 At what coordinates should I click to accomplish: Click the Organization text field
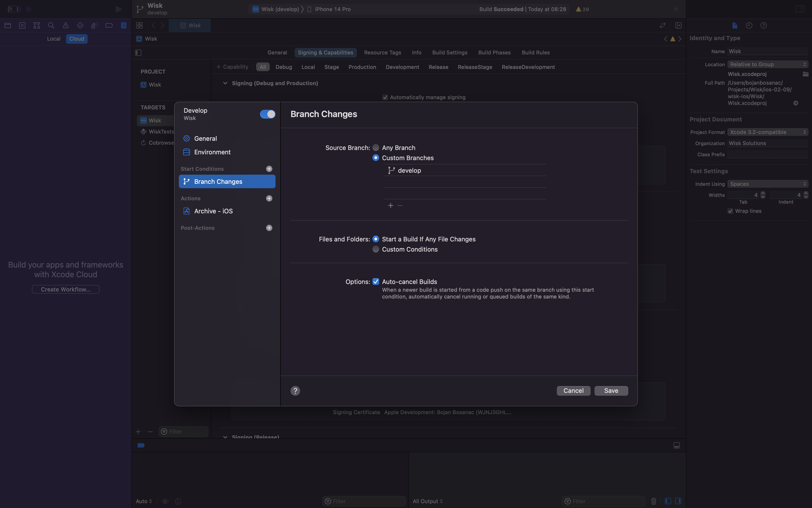click(768, 143)
